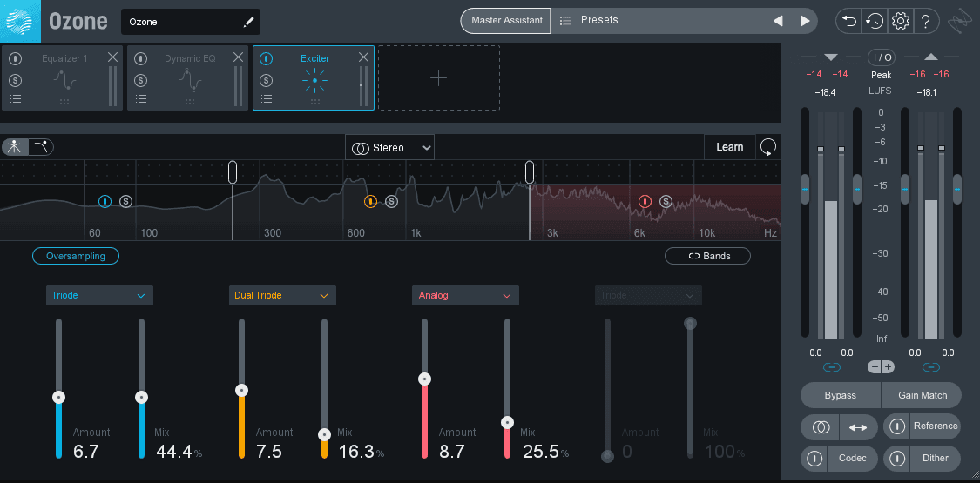The width and height of the screenshot is (980, 483).
Task: Toggle power for Equalizer 1 module
Action: tap(15, 58)
